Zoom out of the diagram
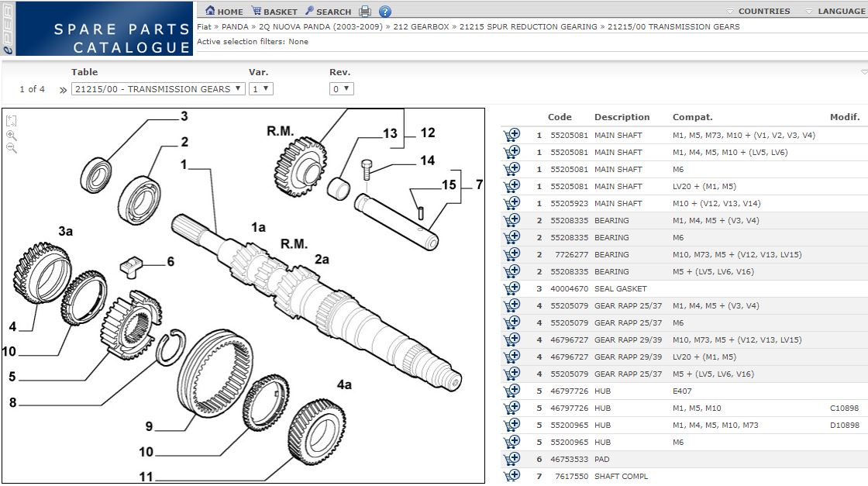Viewport: 868px width, 486px height. tap(12, 148)
